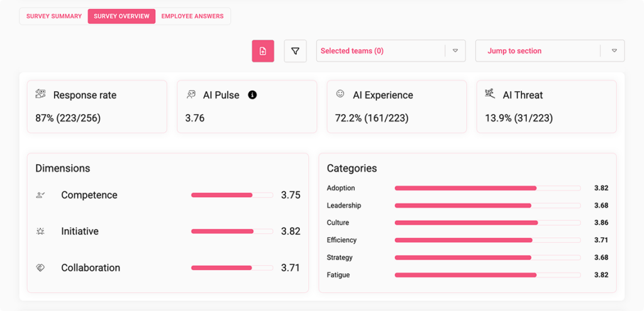
Task: Switch to the Survey Summary tab
Action: click(x=54, y=16)
